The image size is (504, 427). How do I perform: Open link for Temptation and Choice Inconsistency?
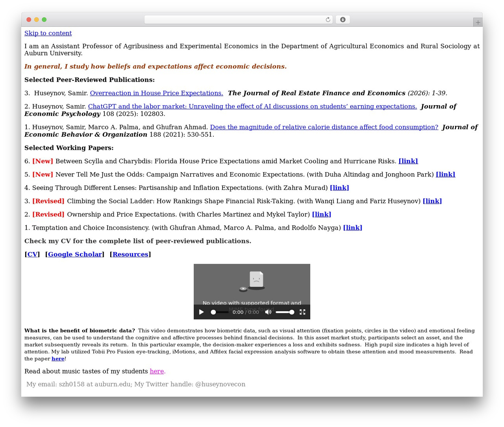click(352, 228)
